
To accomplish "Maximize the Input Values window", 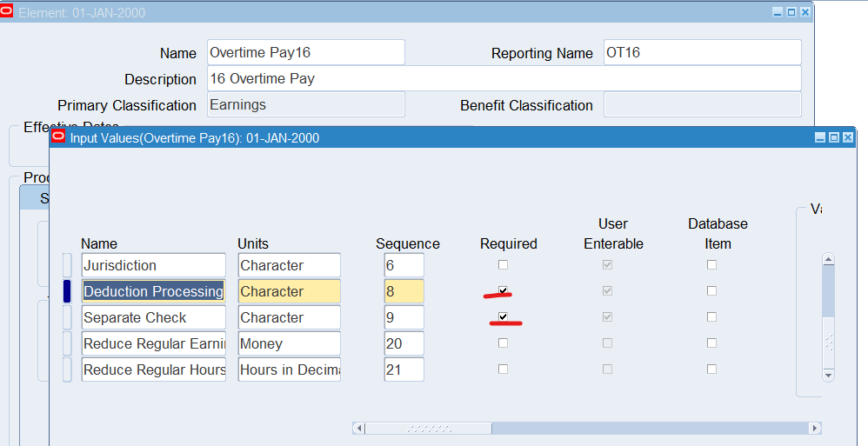I will pos(834,137).
